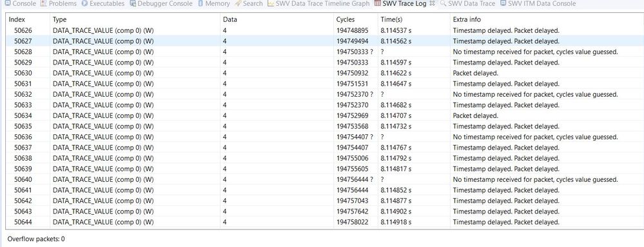Click time value 8.114622 s
This screenshot has width=644, height=247.
396,73
